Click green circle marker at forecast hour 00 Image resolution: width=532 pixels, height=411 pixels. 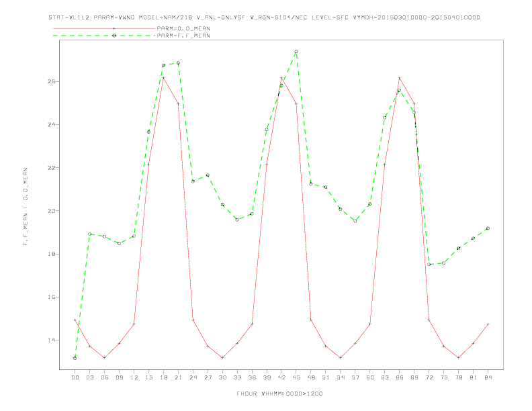pyautogui.click(x=75, y=358)
